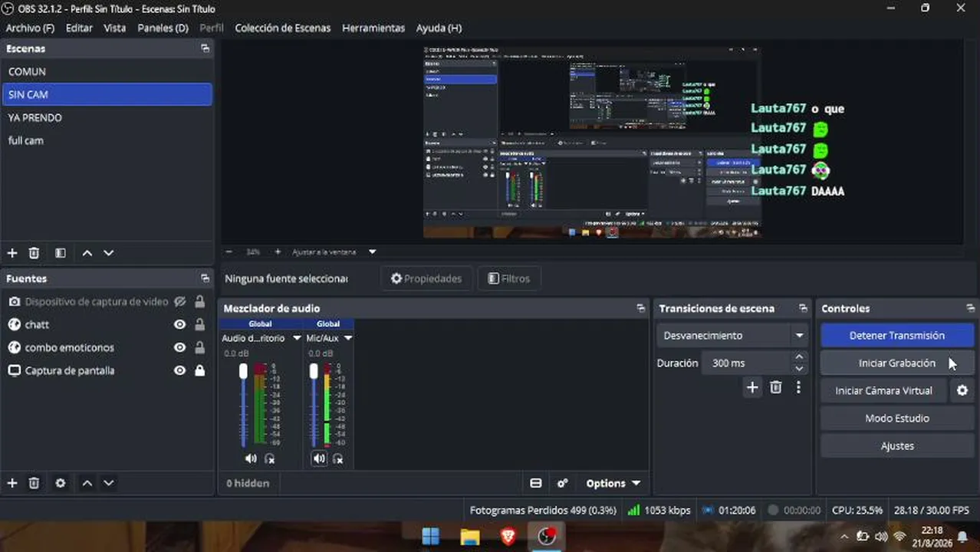The height and width of the screenshot is (552, 980).
Task: Add a scene transition with plus
Action: [752, 388]
